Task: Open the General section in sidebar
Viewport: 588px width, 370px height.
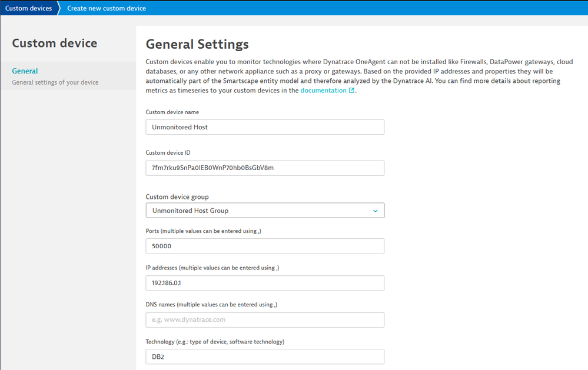Action: tap(25, 71)
